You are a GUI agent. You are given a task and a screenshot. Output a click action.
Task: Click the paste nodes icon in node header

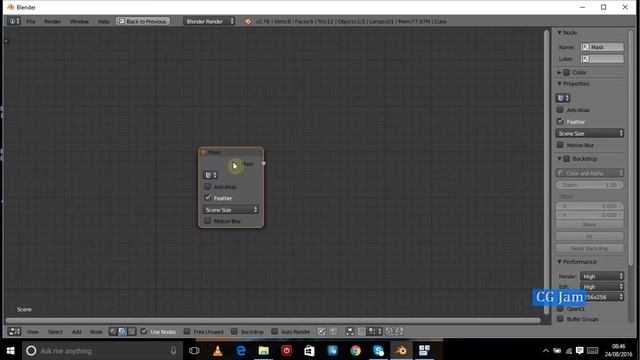pos(399,331)
